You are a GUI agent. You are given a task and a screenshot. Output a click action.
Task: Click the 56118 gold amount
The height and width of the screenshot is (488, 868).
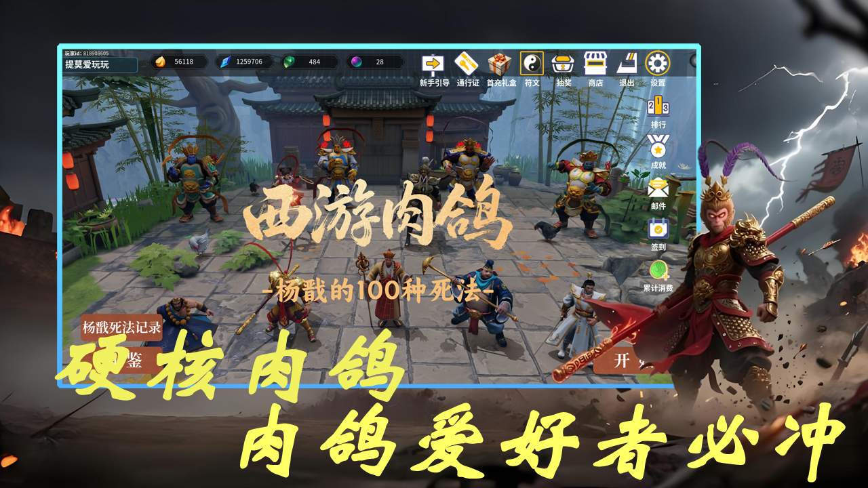click(184, 62)
